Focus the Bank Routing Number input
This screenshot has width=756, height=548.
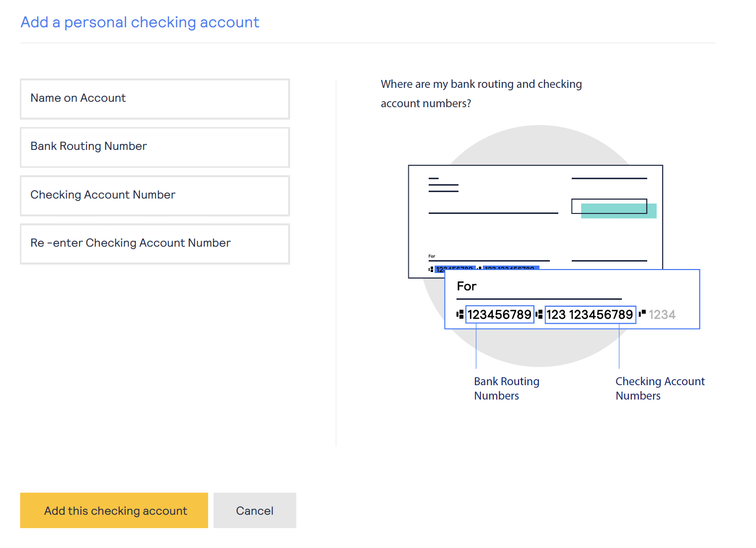155,147
